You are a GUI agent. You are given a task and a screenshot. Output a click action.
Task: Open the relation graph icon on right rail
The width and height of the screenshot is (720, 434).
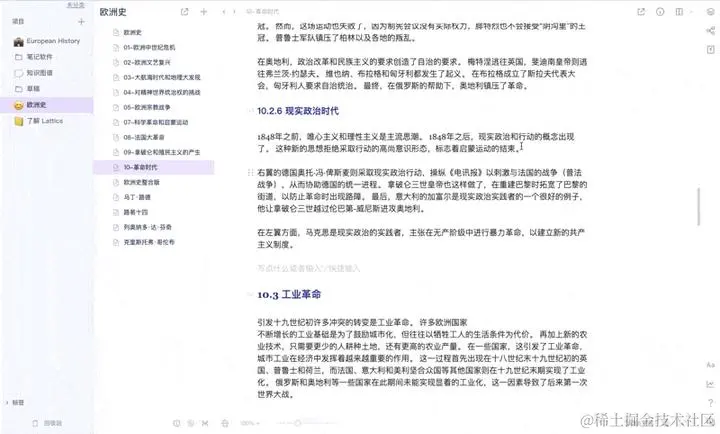coord(710,31)
